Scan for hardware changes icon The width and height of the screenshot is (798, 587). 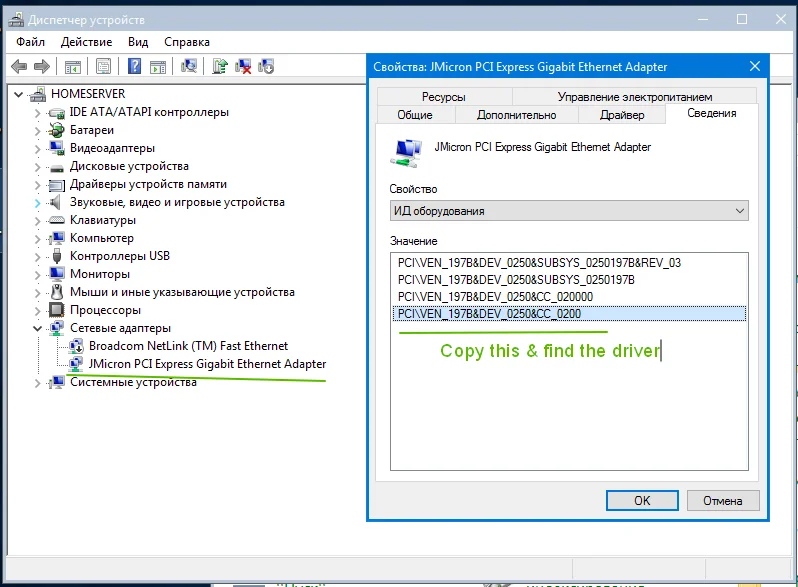point(189,66)
